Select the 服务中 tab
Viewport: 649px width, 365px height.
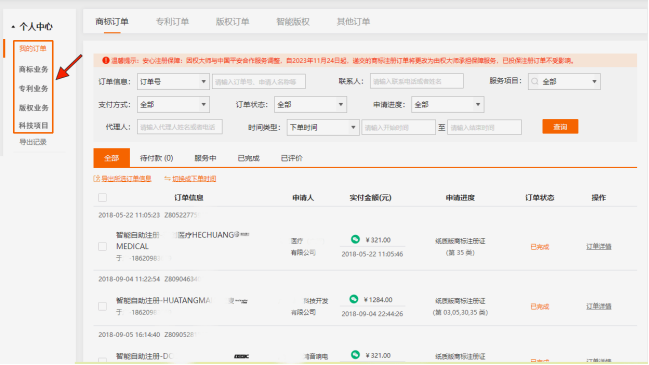coord(205,158)
